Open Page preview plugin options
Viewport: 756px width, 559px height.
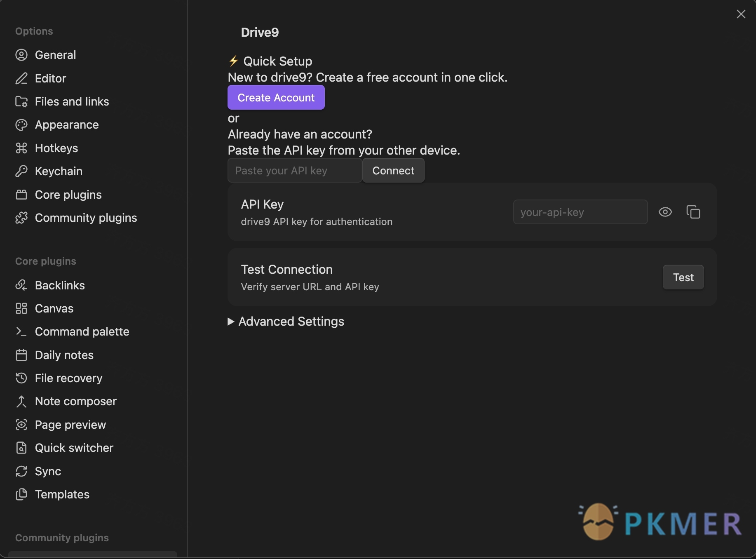coord(93,425)
